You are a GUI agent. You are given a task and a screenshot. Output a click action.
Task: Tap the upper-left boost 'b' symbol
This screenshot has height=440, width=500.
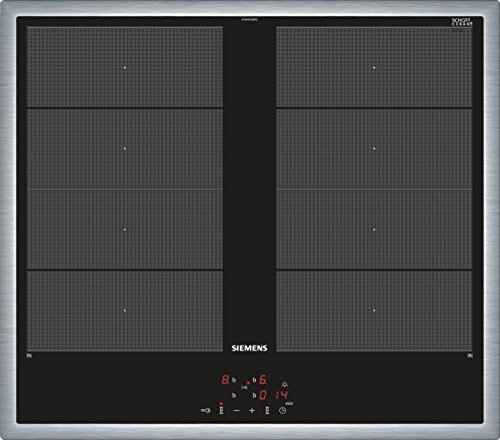point(234,380)
